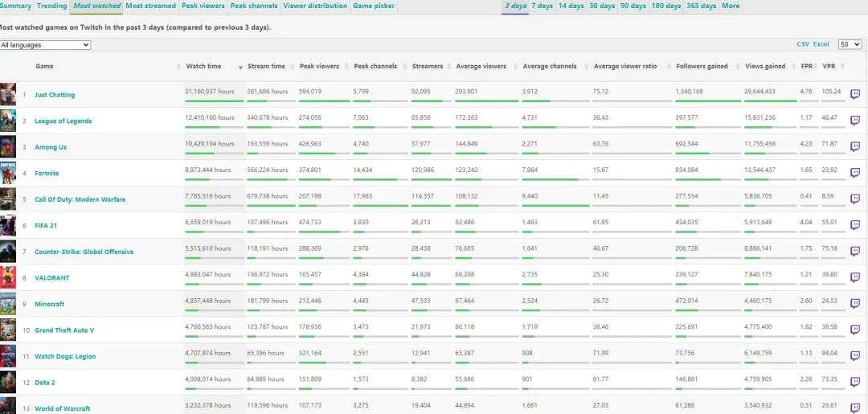Sort table by Watch time column
This screenshot has width=868, height=414.
[x=203, y=67]
